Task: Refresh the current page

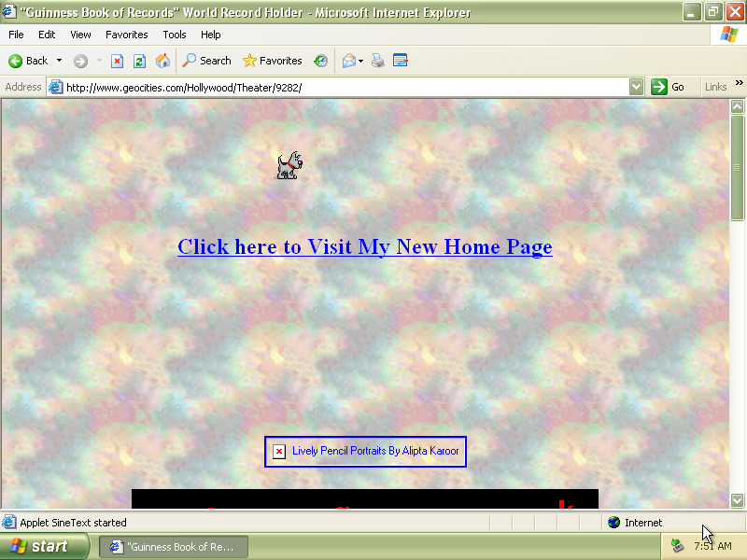Action: click(139, 61)
